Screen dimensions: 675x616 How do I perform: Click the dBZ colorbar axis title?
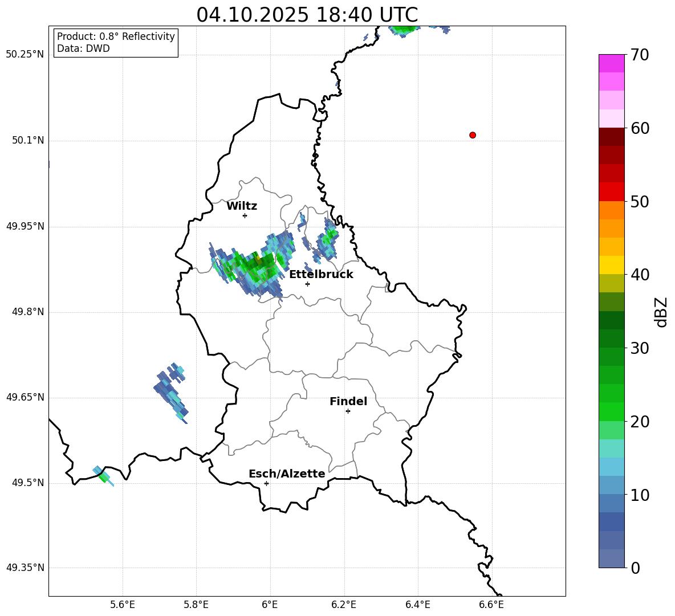coord(660,312)
